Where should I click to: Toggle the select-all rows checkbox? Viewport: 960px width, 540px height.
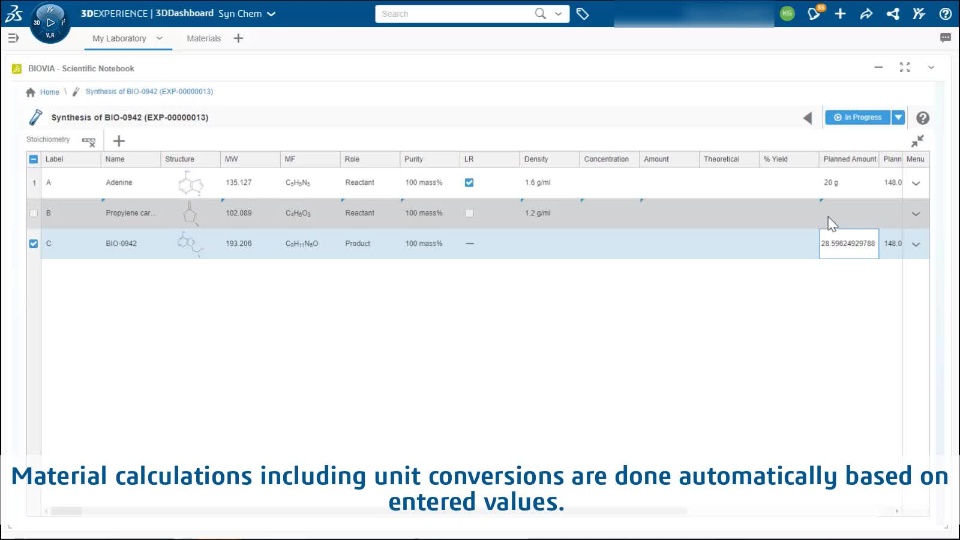tap(34, 159)
